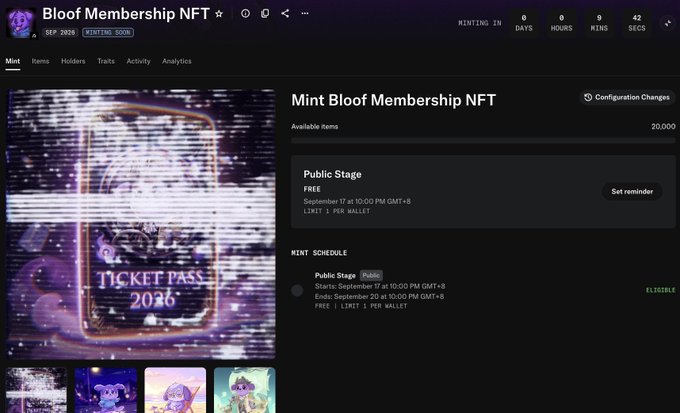The width and height of the screenshot is (680, 413).
Task: Select the first glitched ticket thumbnail
Action: [x=36, y=390]
